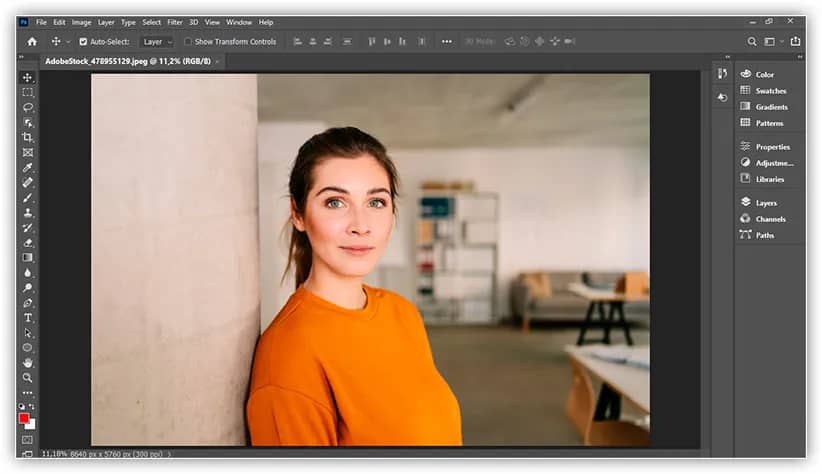The width and height of the screenshot is (822, 474).
Task: Choose the Eyedropper tool
Action: click(x=28, y=167)
